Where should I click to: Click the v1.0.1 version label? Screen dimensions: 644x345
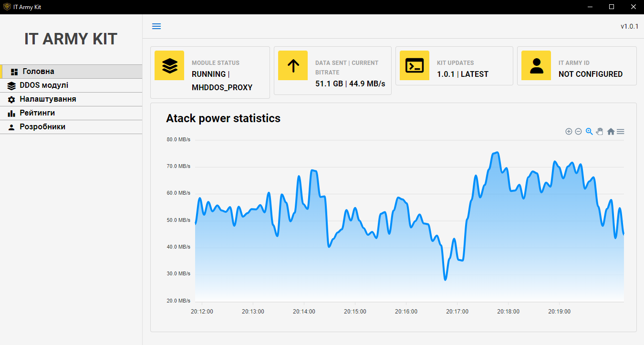coord(629,26)
